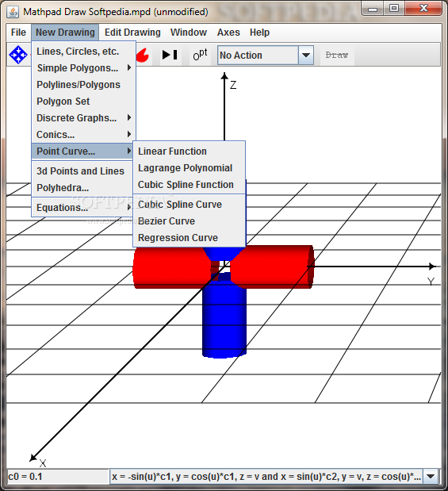Click the step-forward play icon
This screenshot has width=448, height=491.
(x=170, y=55)
